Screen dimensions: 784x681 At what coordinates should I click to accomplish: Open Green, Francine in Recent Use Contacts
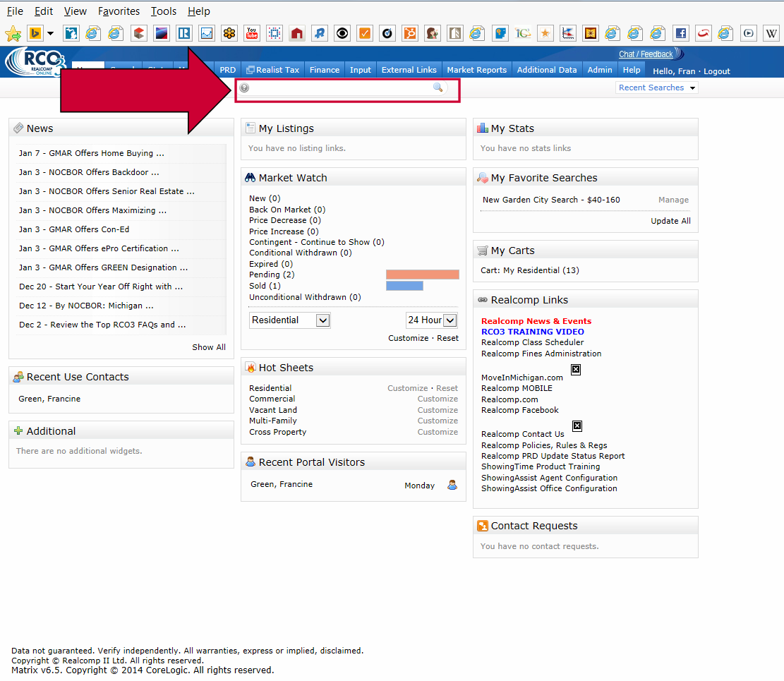(49, 399)
